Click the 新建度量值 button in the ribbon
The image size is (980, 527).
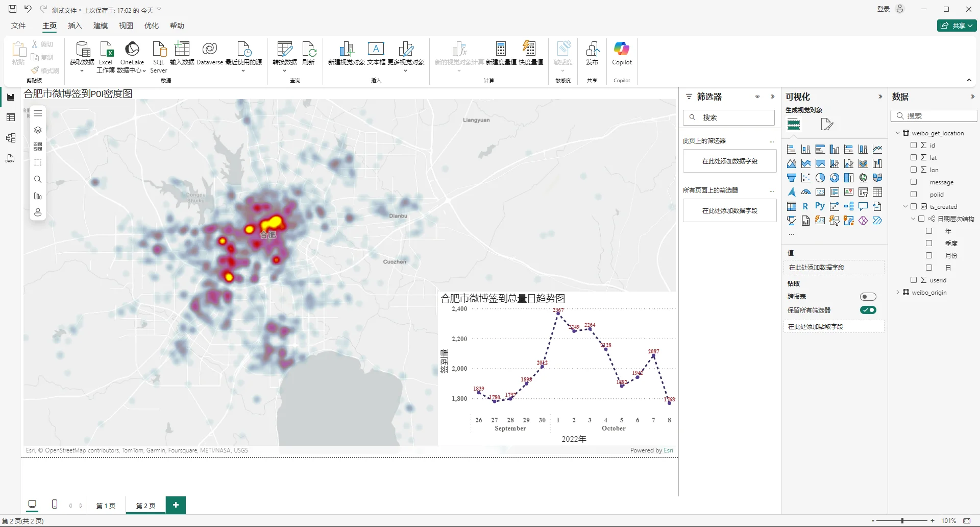501,54
